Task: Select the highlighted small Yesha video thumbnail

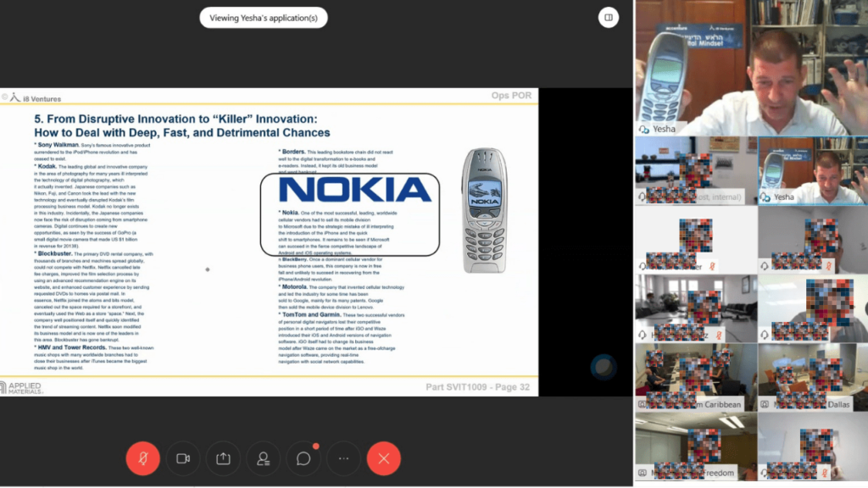Action: (811, 171)
